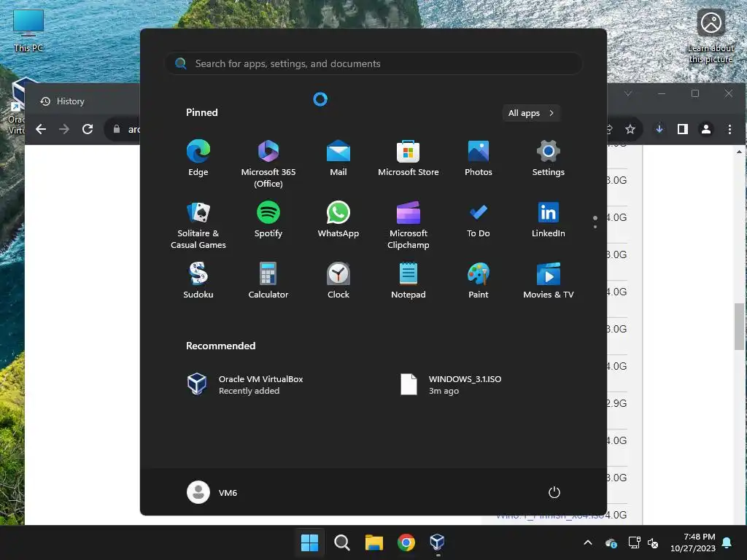Screen dimensions: 747x560
Task: Open Chrome downloads arrow icon
Action: pyautogui.click(x=659, y=129)
